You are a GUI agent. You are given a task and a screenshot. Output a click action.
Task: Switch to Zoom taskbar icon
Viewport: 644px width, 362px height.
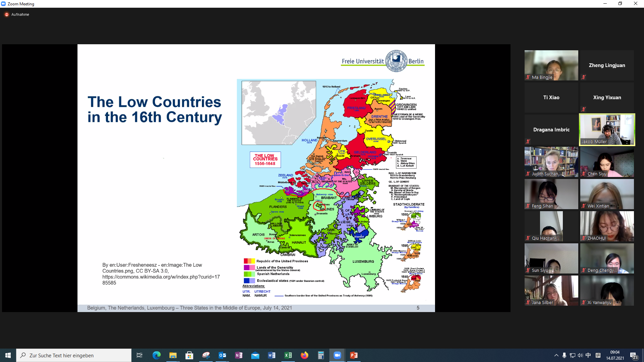coord(337,355)
